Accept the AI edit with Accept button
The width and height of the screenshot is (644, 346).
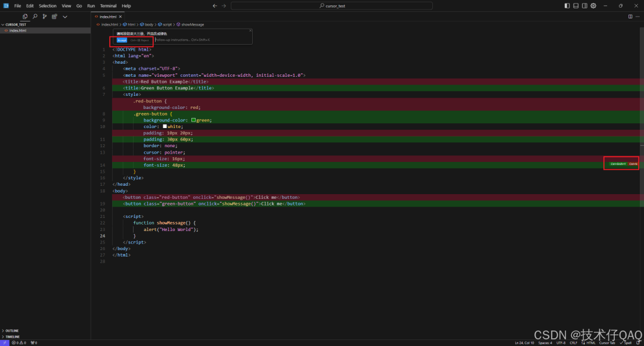(x=122, y=40)
